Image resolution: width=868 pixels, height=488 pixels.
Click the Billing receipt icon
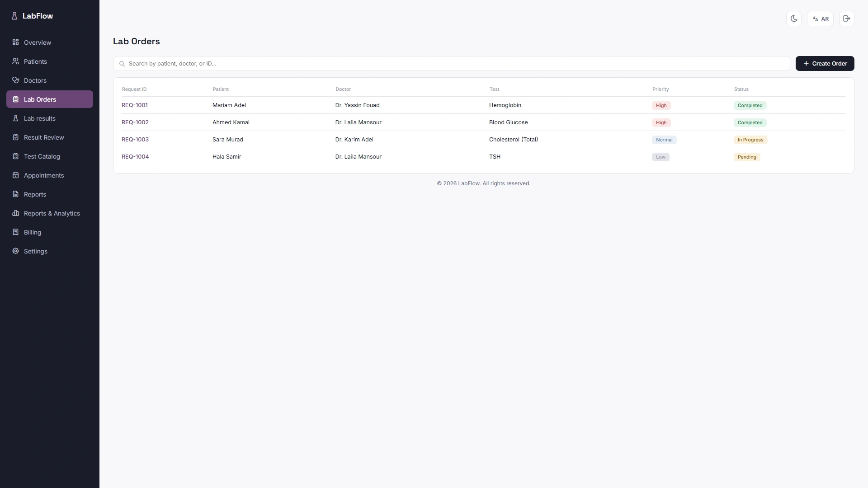15,232
